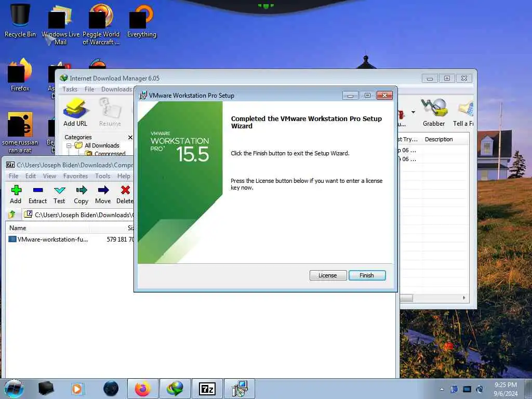Close the Categories panel in IDM
532x399 pixels.
130,137
